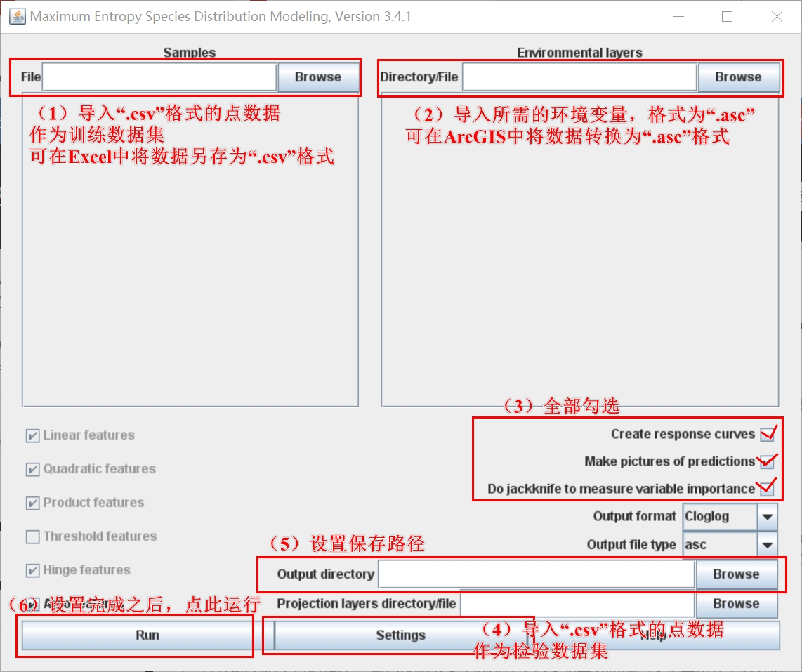
Task: Toggle the Product features checkbox
Action: tap(31, 503)
